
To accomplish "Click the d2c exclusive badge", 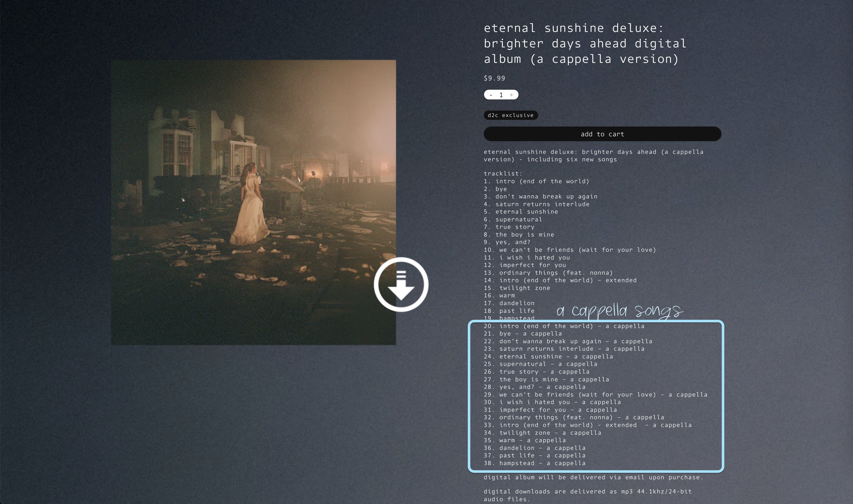I will pos(511,115).
